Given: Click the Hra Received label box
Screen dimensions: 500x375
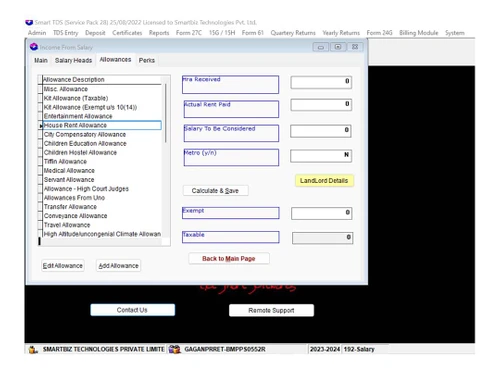Looking at the screenshot, I should point(230,85).
